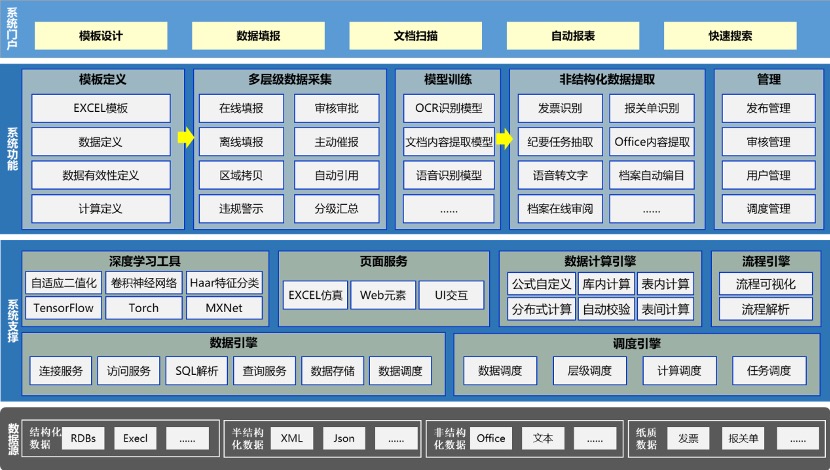This screenshot has width=830, height=470.
Task: Choose the 分级汇总 box
Action: tap(337, 209)
